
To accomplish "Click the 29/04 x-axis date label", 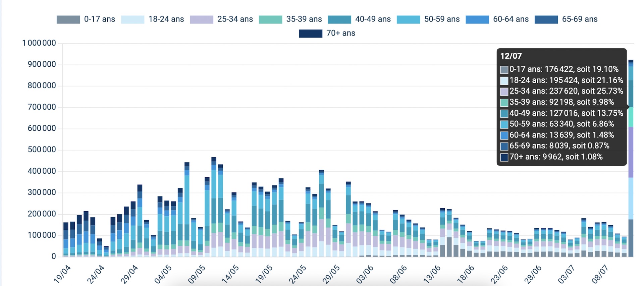I will click(129, 274).
